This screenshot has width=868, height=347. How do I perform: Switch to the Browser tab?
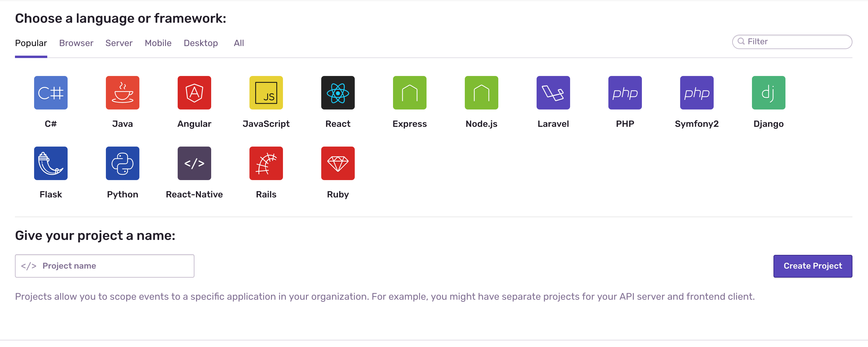(76, 43)
